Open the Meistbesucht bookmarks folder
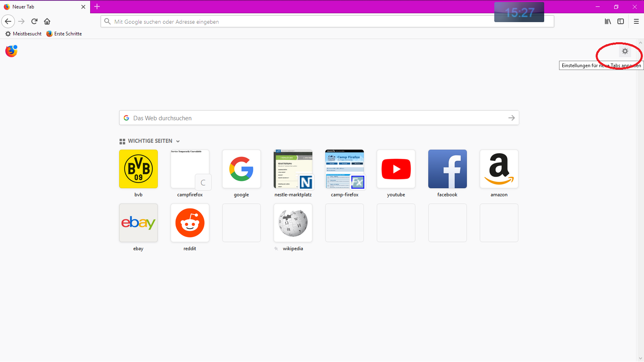Image resolution: width=644 pixels, height=362 pixels. [x=23, y=34]
